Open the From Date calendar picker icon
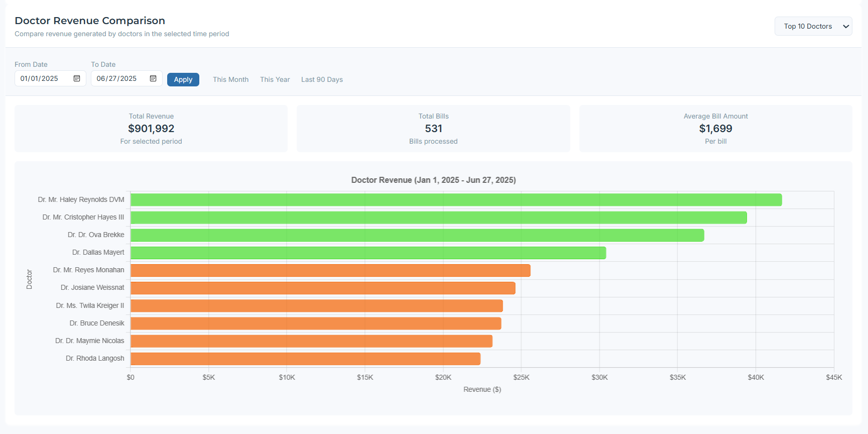This screenshot has height=434, width=868. (x=77, y=78)
